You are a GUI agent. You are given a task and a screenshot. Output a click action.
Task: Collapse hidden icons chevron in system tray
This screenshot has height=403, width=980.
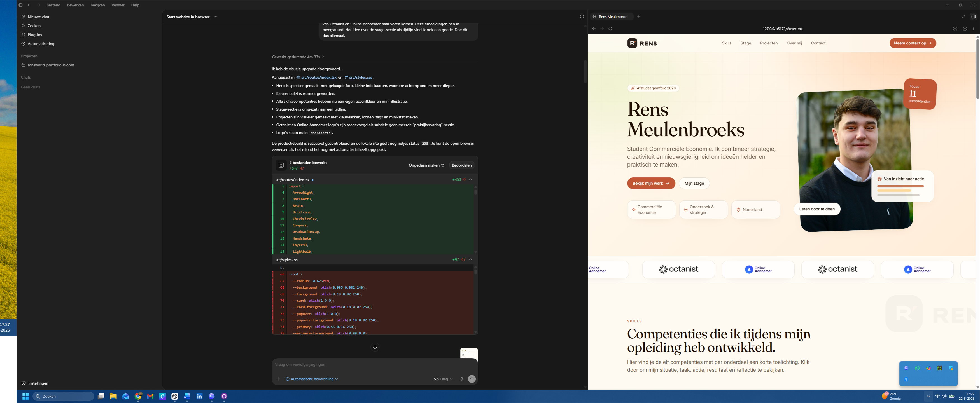928,396
